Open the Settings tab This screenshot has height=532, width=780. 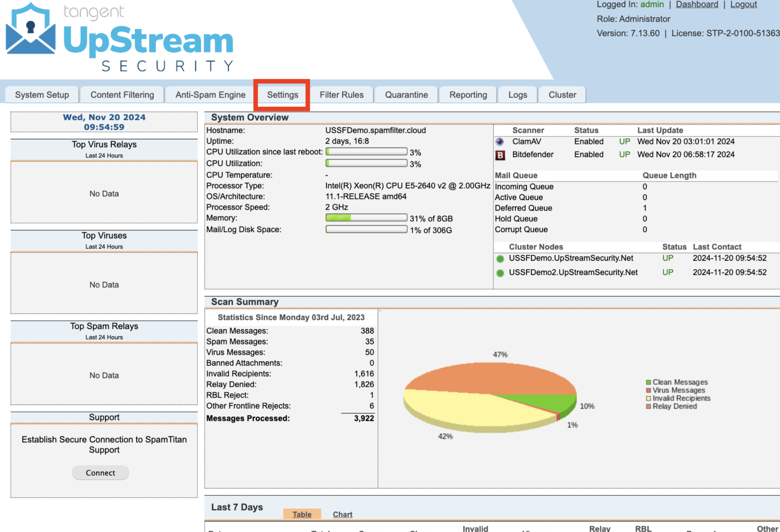pyautogui.click(x=282, y=95)
